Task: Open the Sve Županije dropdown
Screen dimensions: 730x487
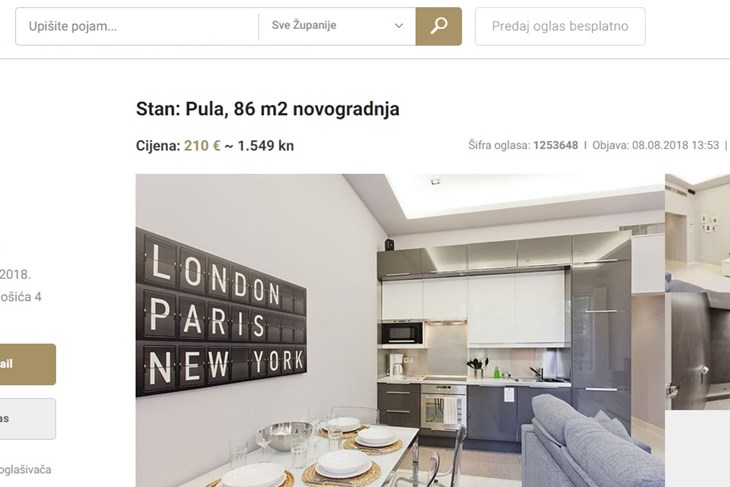Action: [x=337, y=26]
